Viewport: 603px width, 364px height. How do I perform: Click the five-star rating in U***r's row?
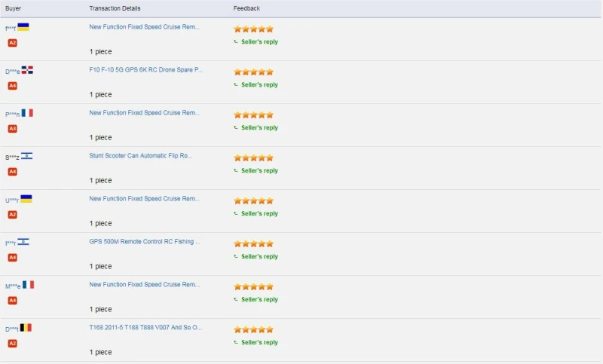[254, 200]
